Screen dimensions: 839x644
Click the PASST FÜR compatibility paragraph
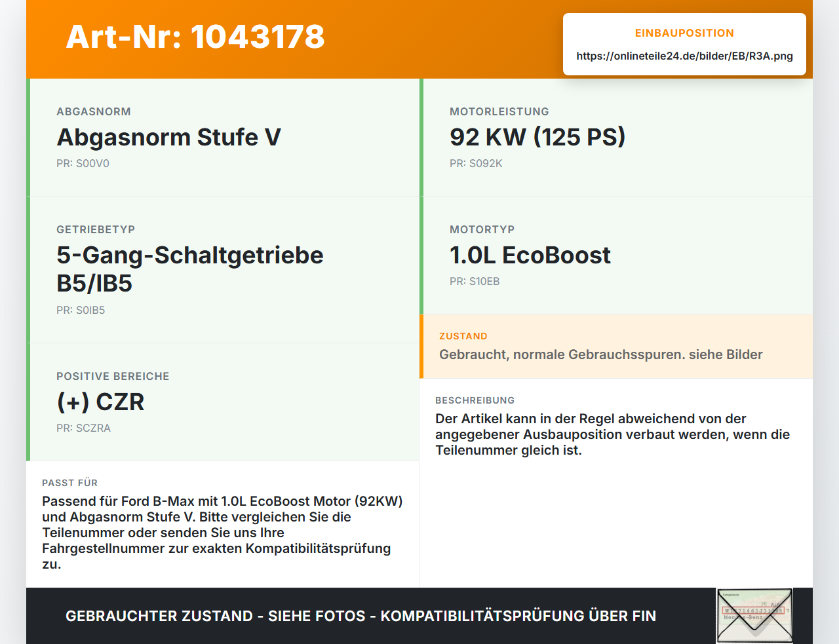pyautogui.click(x=223, y=533)
